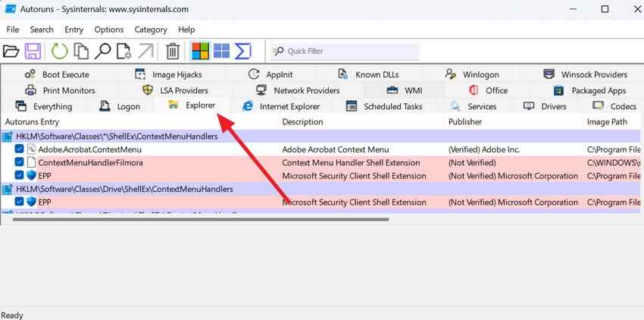Switch to the Boot Execute tab
Screen dimensions: 644x320
[x=57, y=74]
